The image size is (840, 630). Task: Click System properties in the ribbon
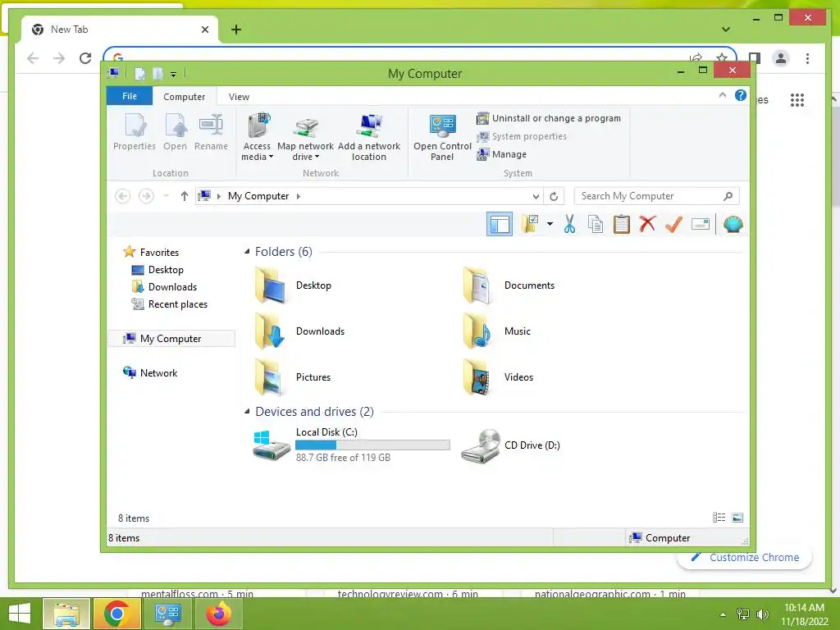[521, 137]
